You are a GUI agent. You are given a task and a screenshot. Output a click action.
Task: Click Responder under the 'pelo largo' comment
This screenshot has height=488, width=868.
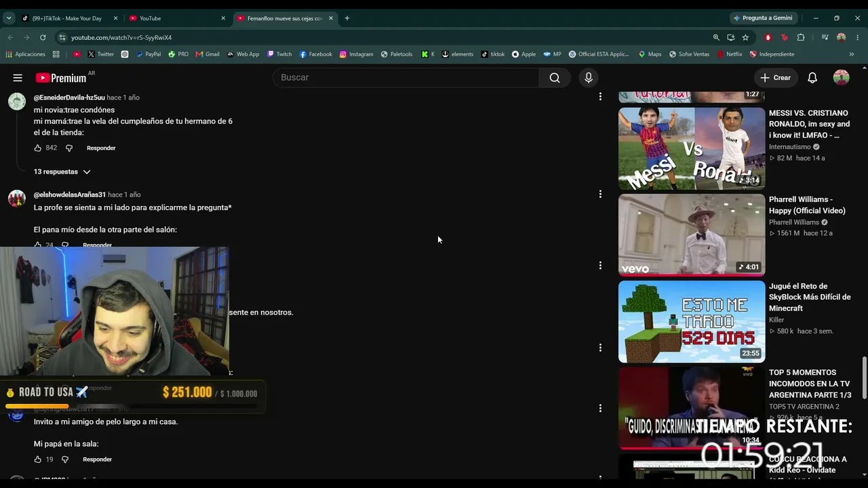coord(97,460)
